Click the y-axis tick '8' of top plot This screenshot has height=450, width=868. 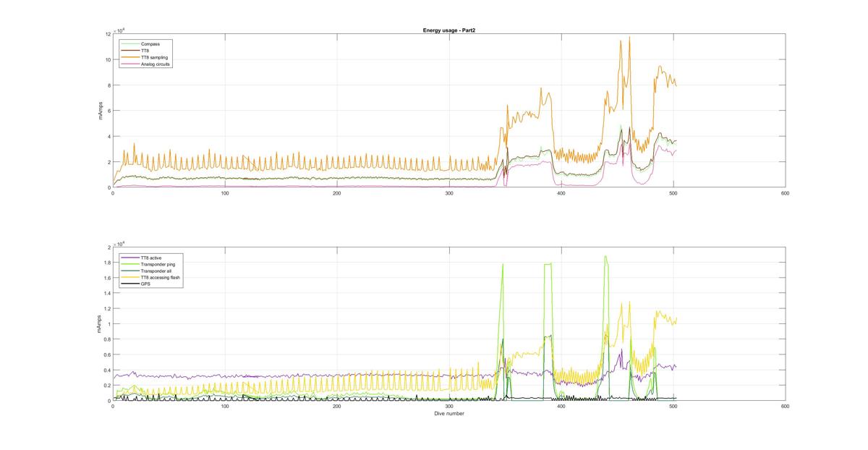click(109, 85)
